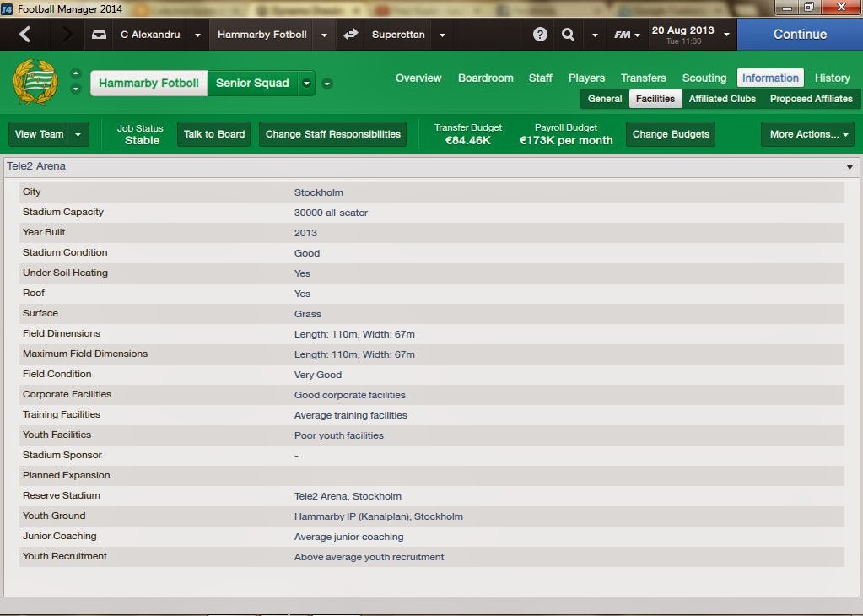Click the C Alexandru manager button

tap(150, 35)
